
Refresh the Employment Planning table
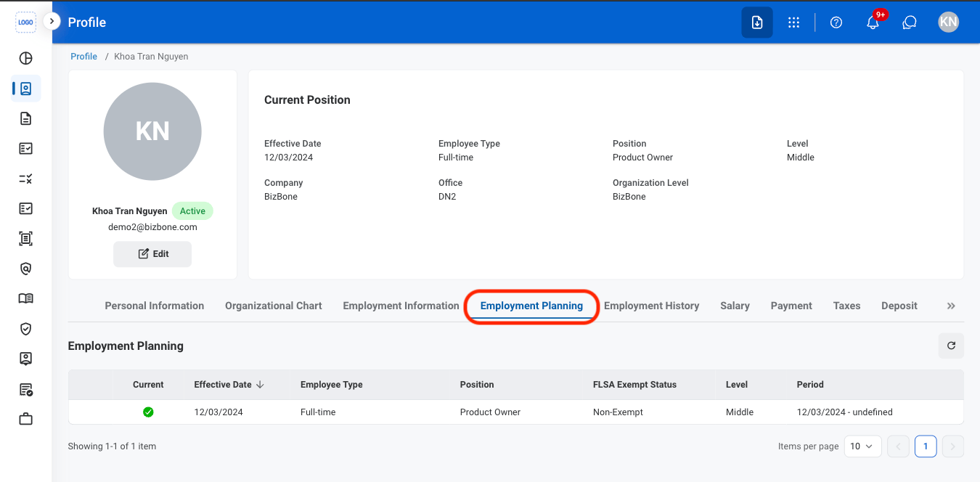click(x=951, y=346)
